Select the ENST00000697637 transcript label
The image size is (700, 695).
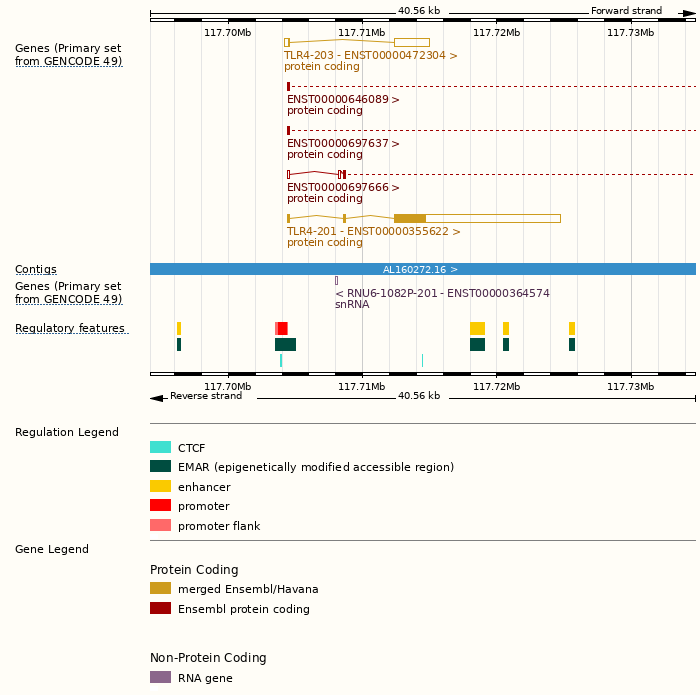pos(343,144)
